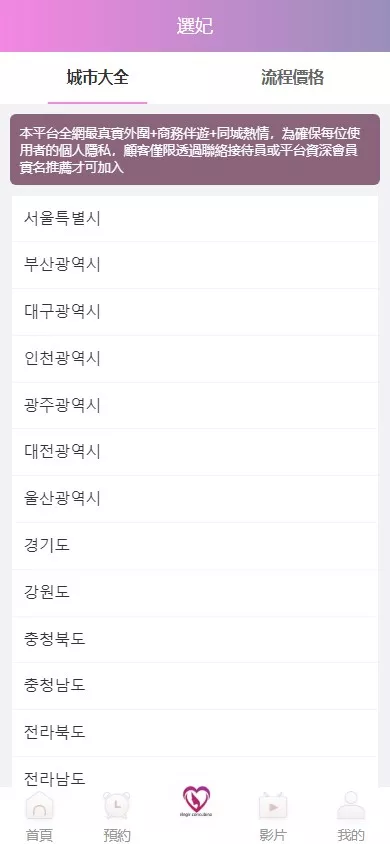
Task: Choose 대구광역시 in the list
Action: (x=195, y=312)
